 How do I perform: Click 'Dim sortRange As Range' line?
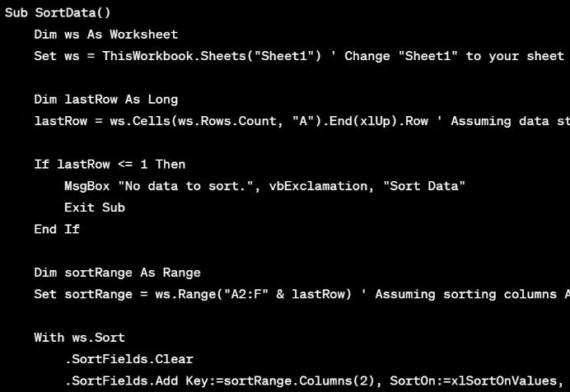(117, 273)
